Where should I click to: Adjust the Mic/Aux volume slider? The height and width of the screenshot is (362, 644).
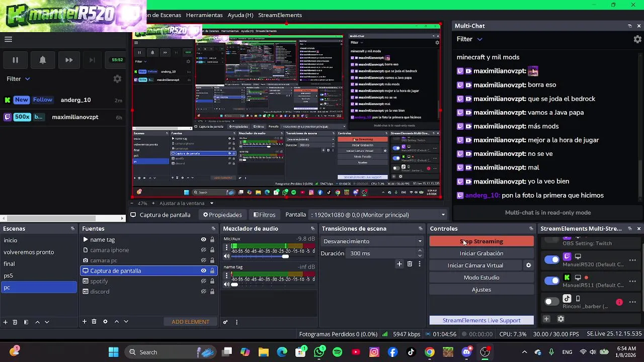[274, 256]
